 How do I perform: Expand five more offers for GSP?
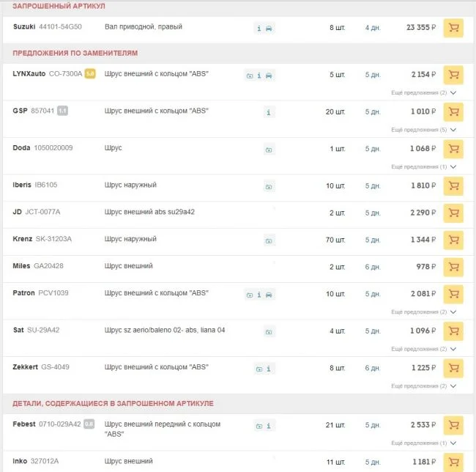(424, 130)
